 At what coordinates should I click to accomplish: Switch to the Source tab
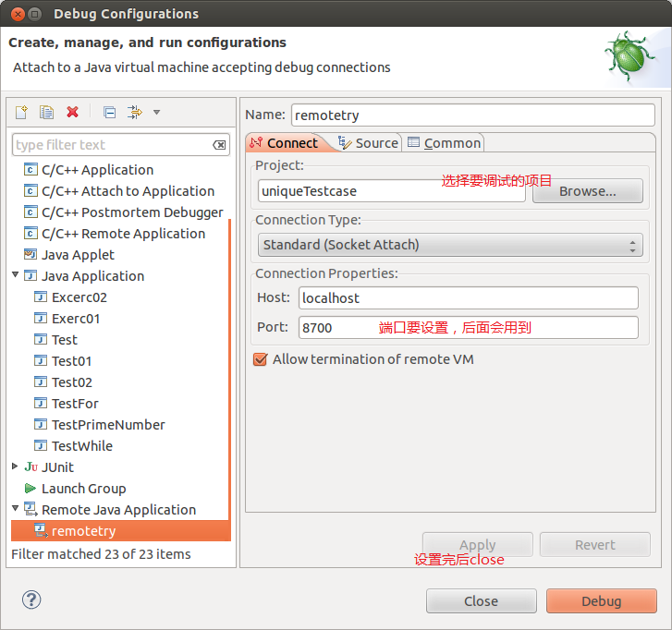point(369,143)
